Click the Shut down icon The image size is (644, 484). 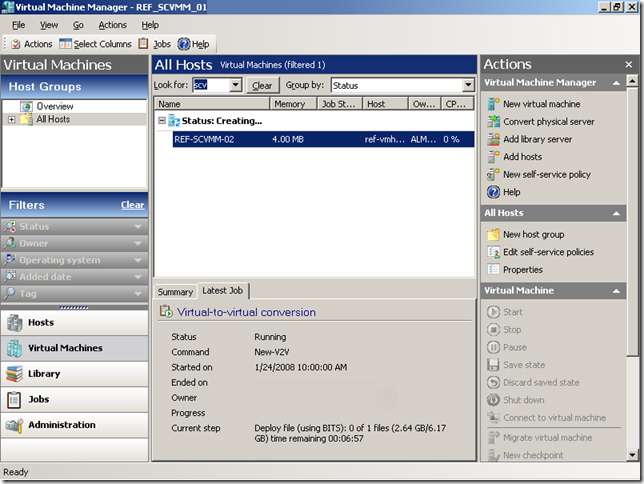click(x=493, y=400)
